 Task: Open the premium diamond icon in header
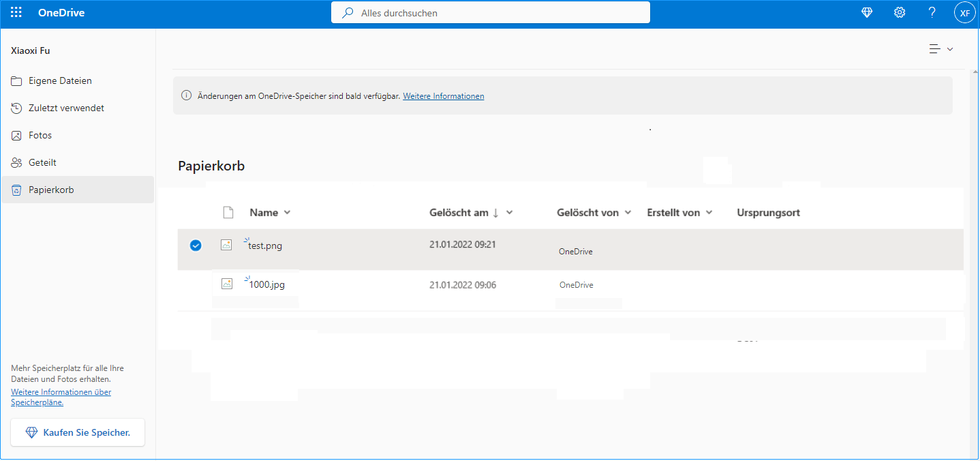[867, 12]
